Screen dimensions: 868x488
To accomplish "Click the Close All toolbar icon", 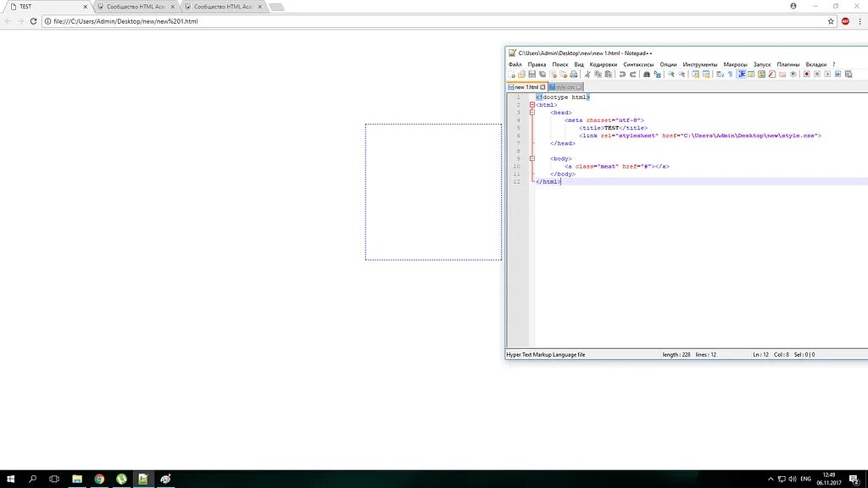I will coord(564,75).
